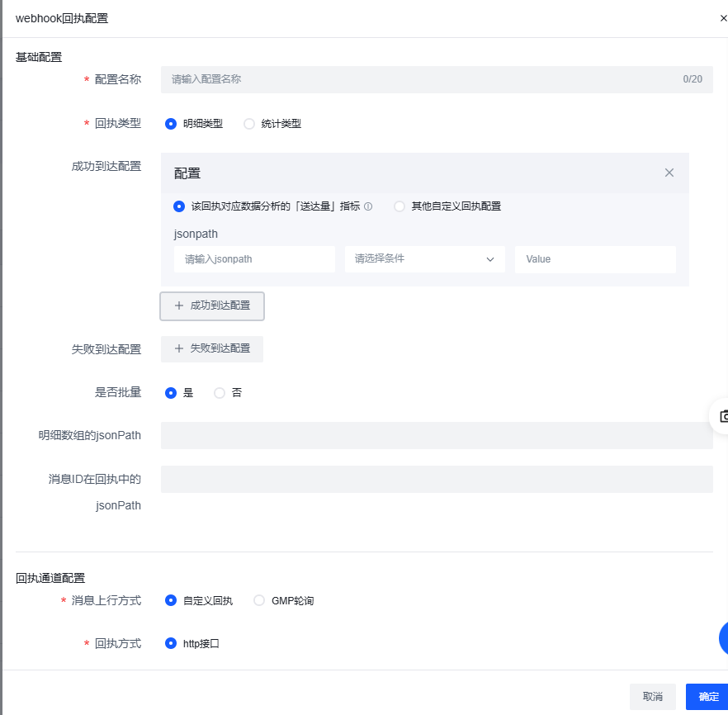Close the webhook回执配置 dialog

coord(723,18)
